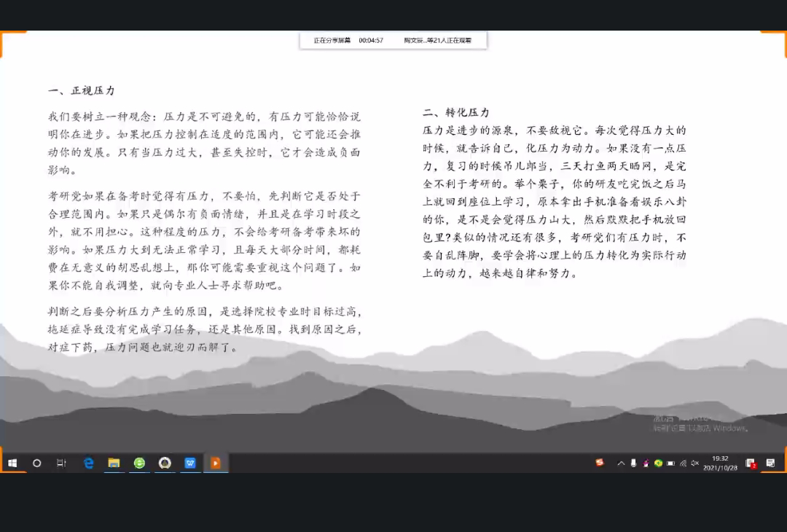Toggle the muted volume speaker icon
787x532 pixels.
tap(695, 463)
